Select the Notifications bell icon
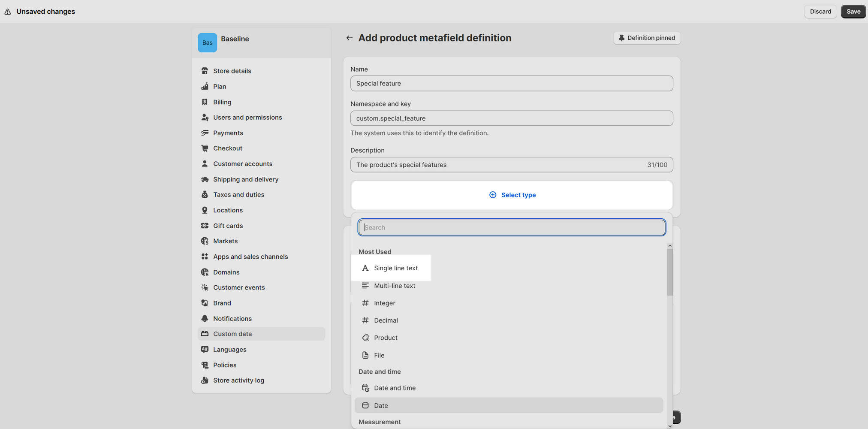 [x=205, y=318]
